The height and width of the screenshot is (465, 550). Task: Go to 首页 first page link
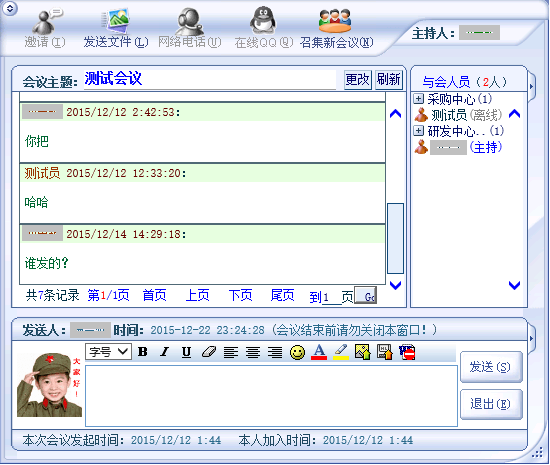pos(154,295)
